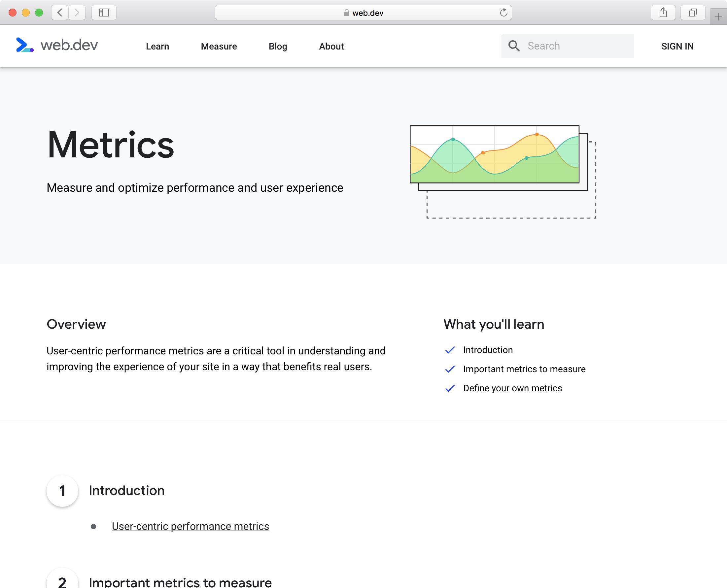This screenshot has height=588, width=727.
Task: Open the Learn menu item
Action: tap(157, 47)
